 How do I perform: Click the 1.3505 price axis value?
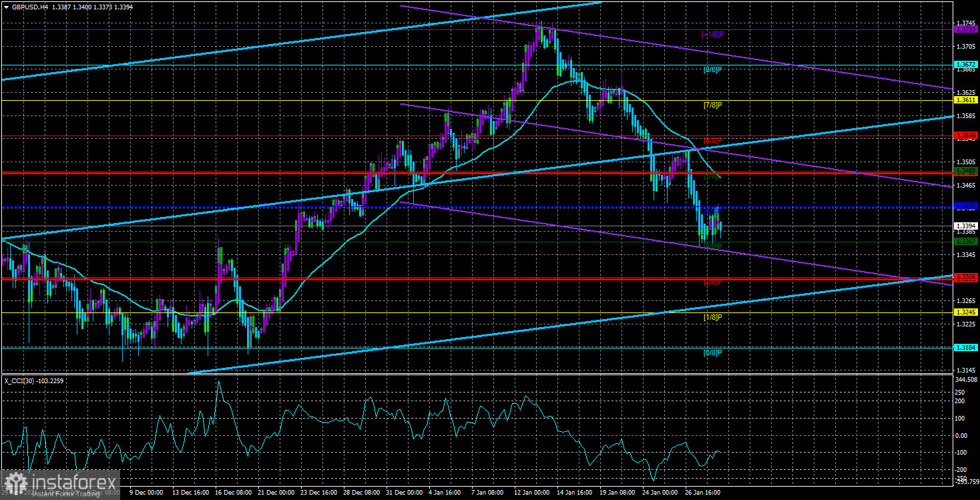[x=965, y=162]
